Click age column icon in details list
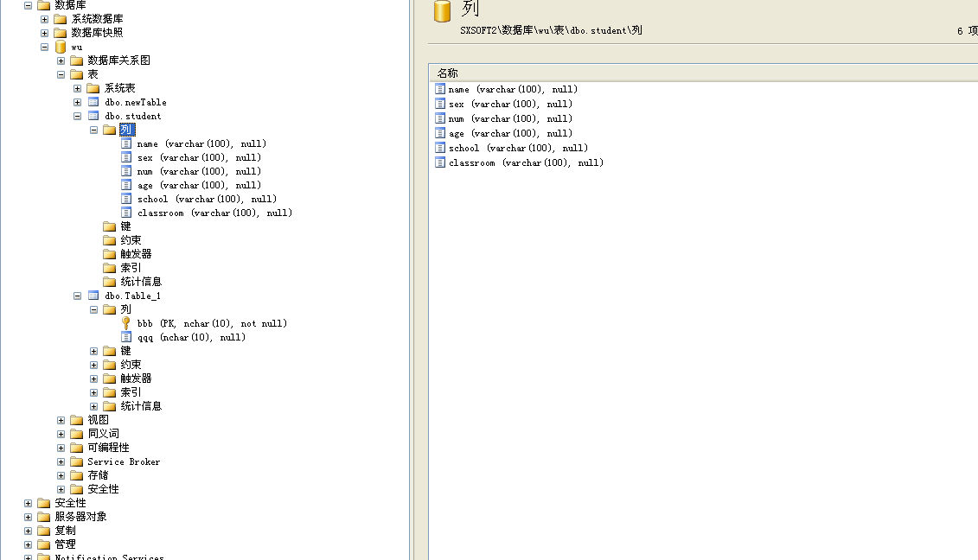Image resolution: width=978 pixels, height=560 pixels. point(440,133)
